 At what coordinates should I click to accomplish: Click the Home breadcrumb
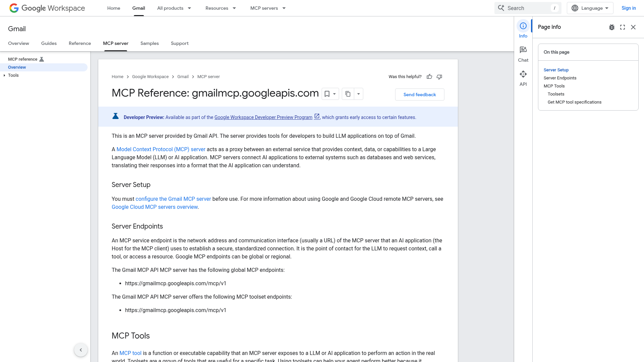117,77
